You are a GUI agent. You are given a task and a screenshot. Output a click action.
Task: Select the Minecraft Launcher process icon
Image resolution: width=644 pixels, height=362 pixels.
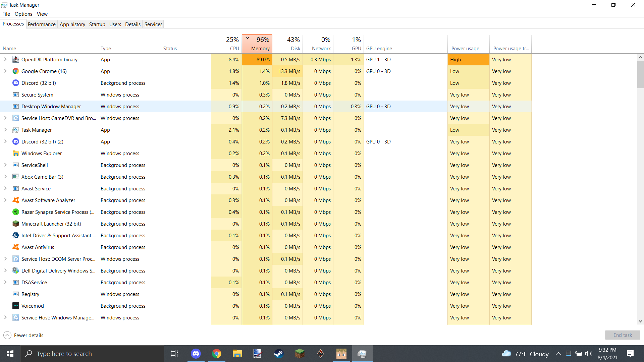(15, 224)
